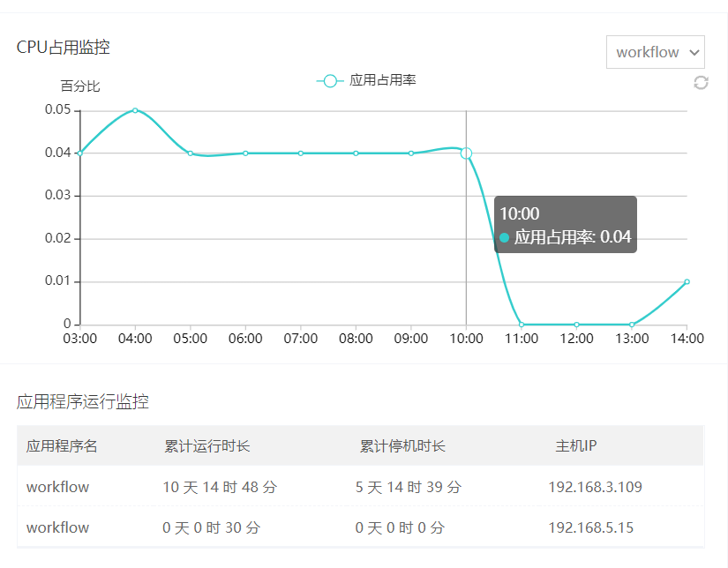Click the 主机IP column header

click(x=575, y=446)
